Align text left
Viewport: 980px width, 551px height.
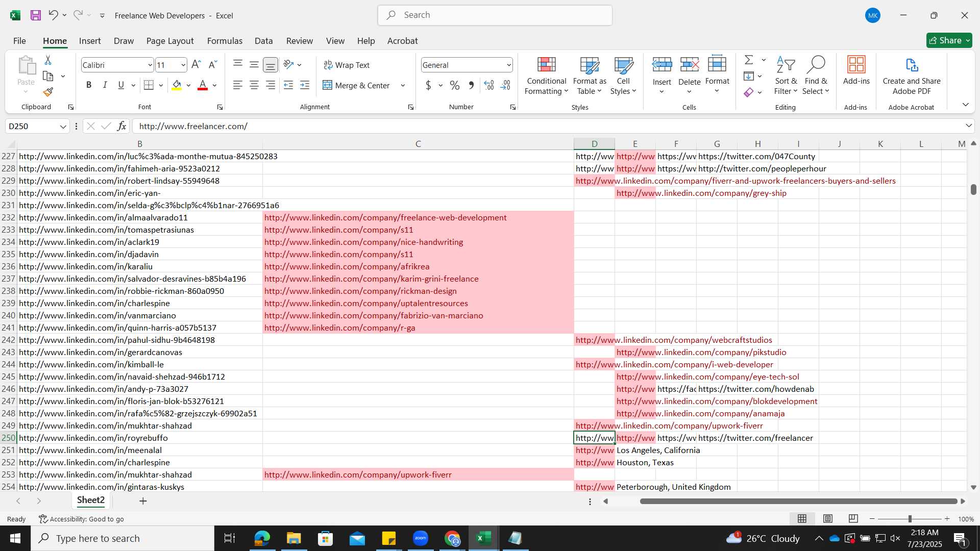(238, 85)
